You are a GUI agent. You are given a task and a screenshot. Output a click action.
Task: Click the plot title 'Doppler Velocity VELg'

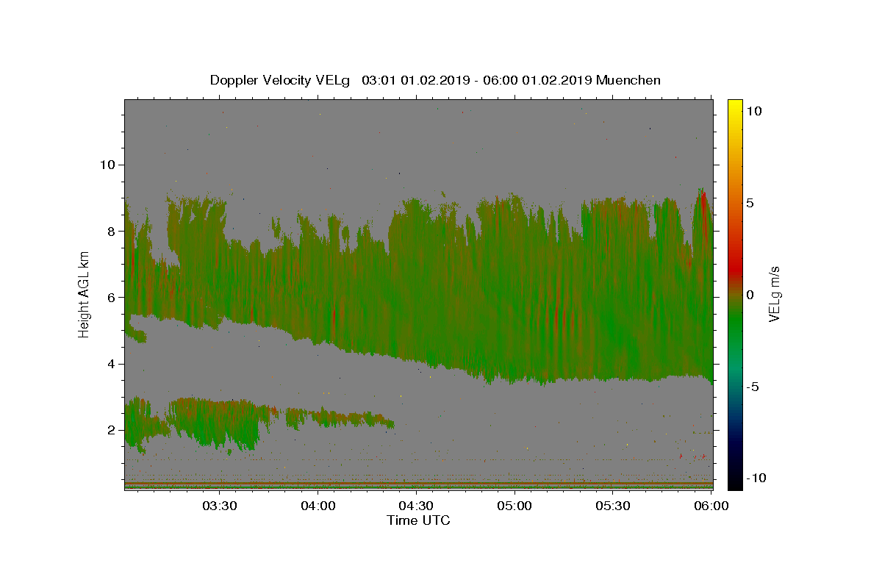tap(280, 80)
